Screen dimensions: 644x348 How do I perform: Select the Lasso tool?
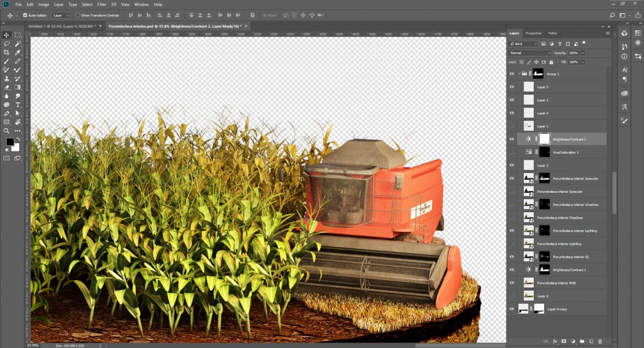[6, 44]
